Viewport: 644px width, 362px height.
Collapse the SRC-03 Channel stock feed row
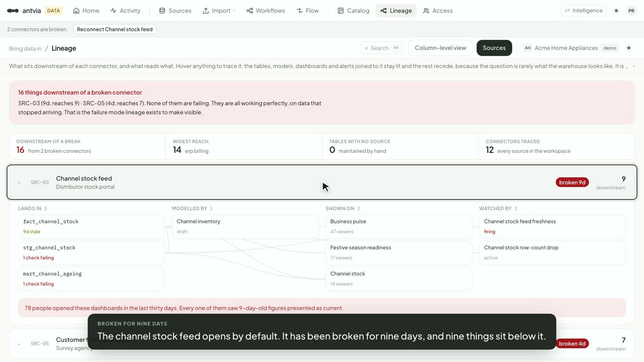322,182
